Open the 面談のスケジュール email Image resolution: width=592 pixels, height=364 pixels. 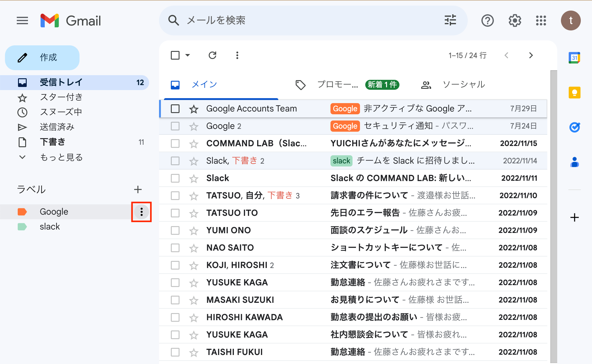[x=353, y=230]
